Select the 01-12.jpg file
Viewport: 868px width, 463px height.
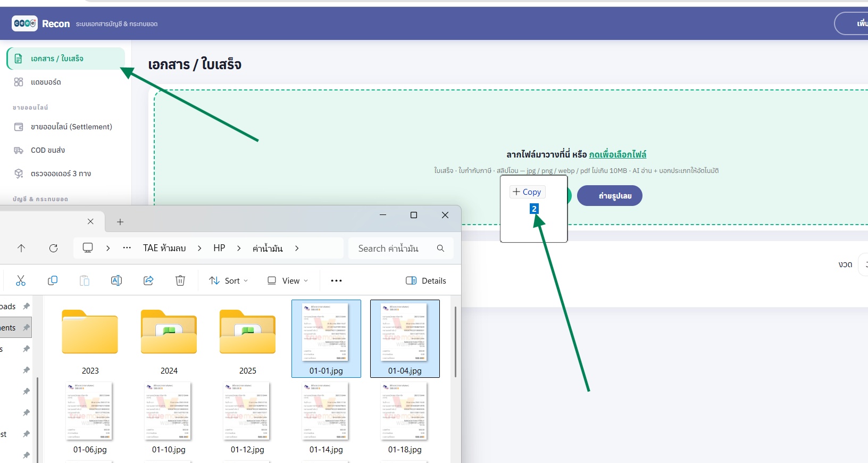click(248, 418)
